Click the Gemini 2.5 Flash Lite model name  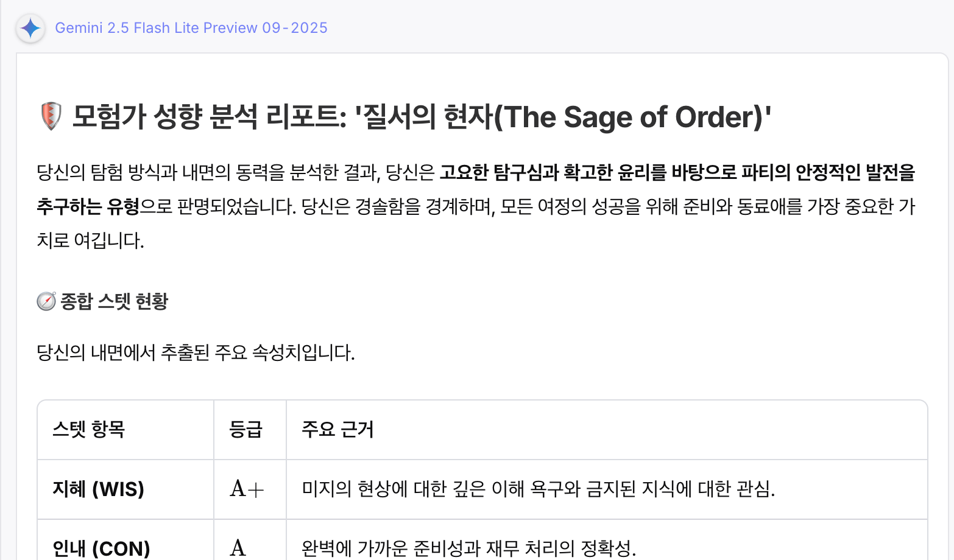191,28
